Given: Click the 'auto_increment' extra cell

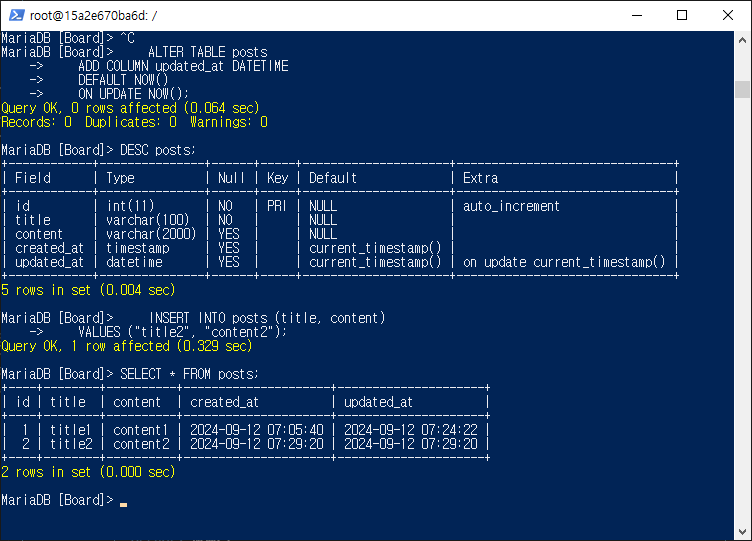Looking at the screenshot, I should pos(511,206).
